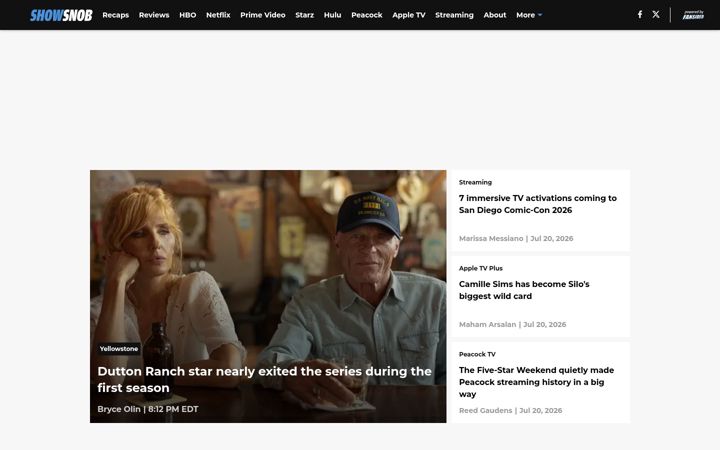This screenshot has height=450, width=720.
Task: Open the Recaps menu item
Action: click(x=116, y=15)
